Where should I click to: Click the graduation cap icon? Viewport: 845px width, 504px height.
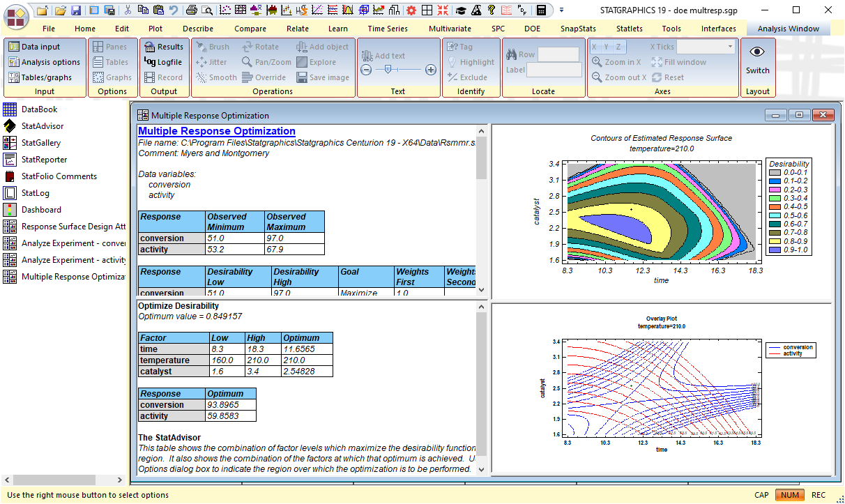[461, 10]
